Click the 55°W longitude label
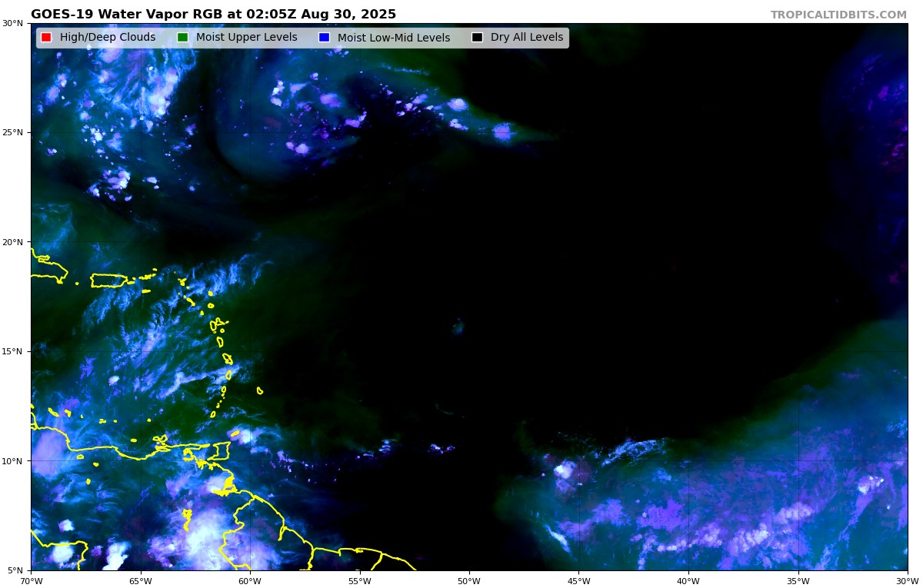Image resolution: width=923 pixels, height=588 pixels. (x=359, y=581)
